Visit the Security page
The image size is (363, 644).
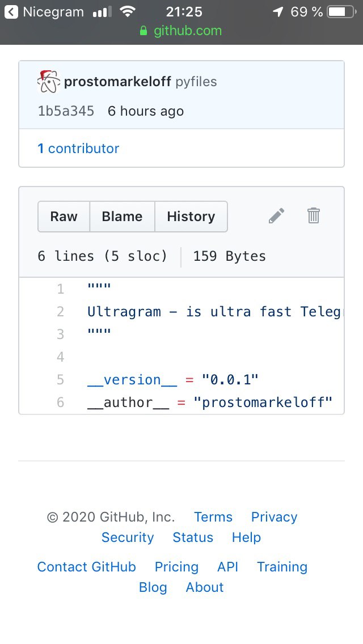[128, 537]
